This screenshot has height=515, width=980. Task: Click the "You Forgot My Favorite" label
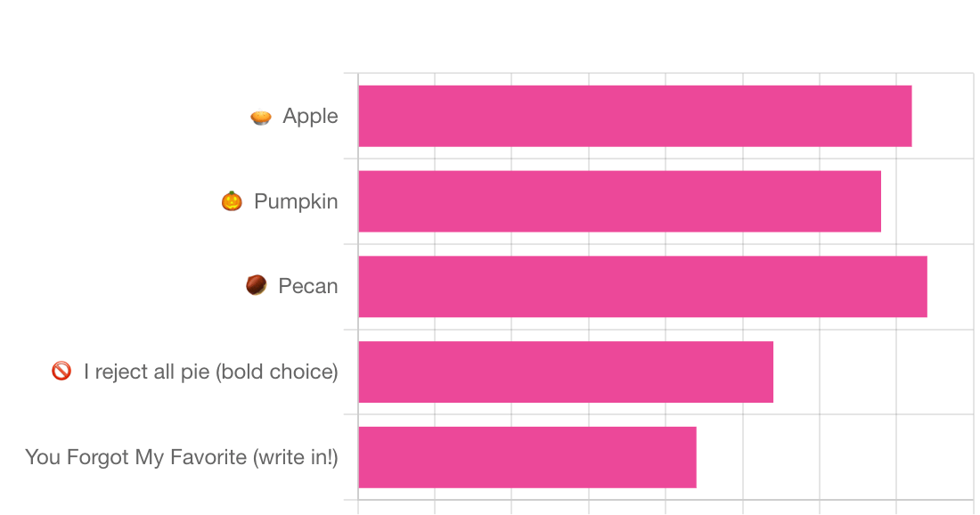[181, 457]
